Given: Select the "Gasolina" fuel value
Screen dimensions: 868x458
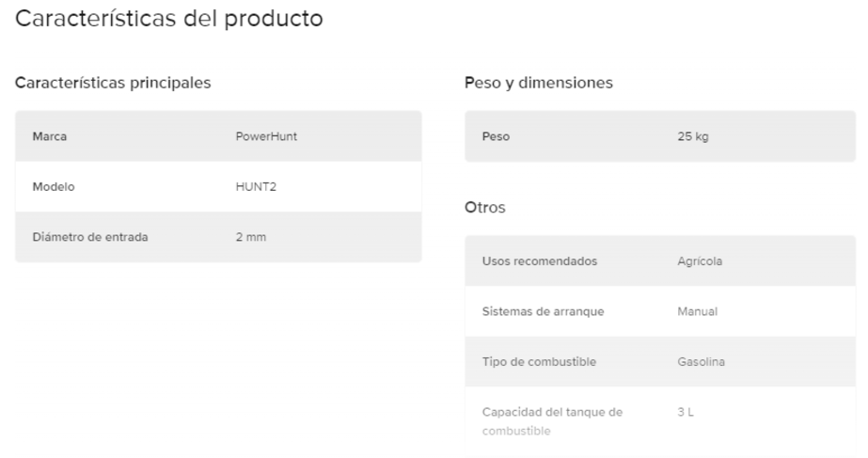Looking at the screenshot, I should tap(702, 361).
